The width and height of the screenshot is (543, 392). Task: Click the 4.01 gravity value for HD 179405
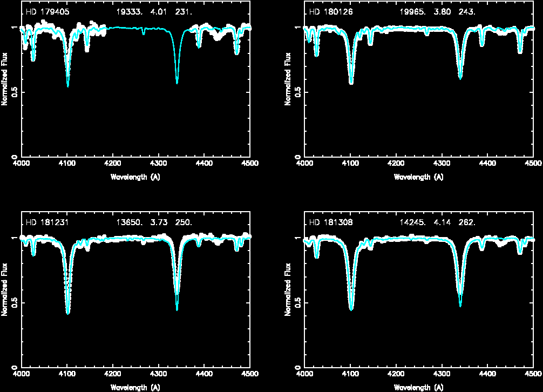pyautogui.click(x=157, y=12)
